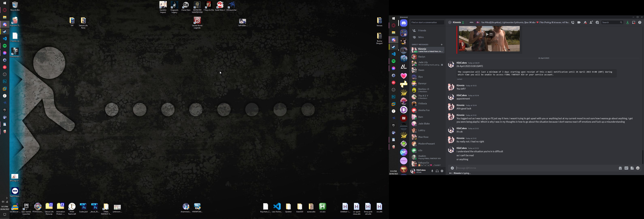Image resolution: width=644 pixels, height=219 pixels.
Task: Open the Discord inbox icon
Action: point(634,23)
